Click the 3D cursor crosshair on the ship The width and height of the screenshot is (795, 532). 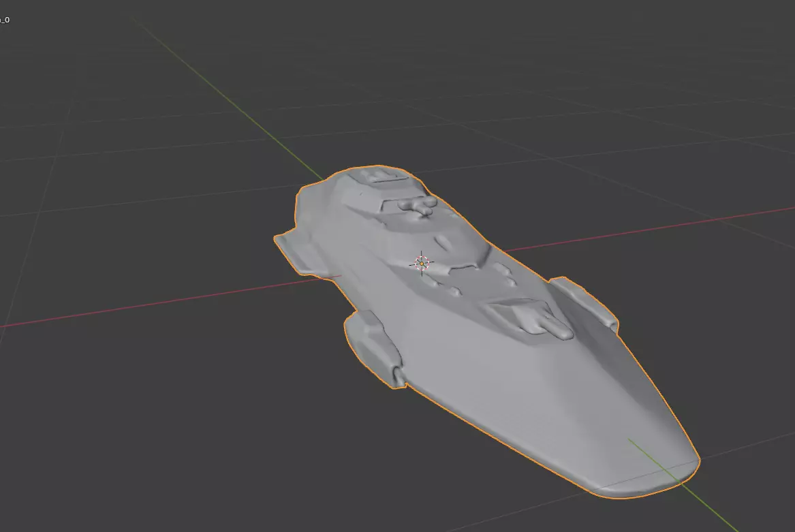point(422,264)
